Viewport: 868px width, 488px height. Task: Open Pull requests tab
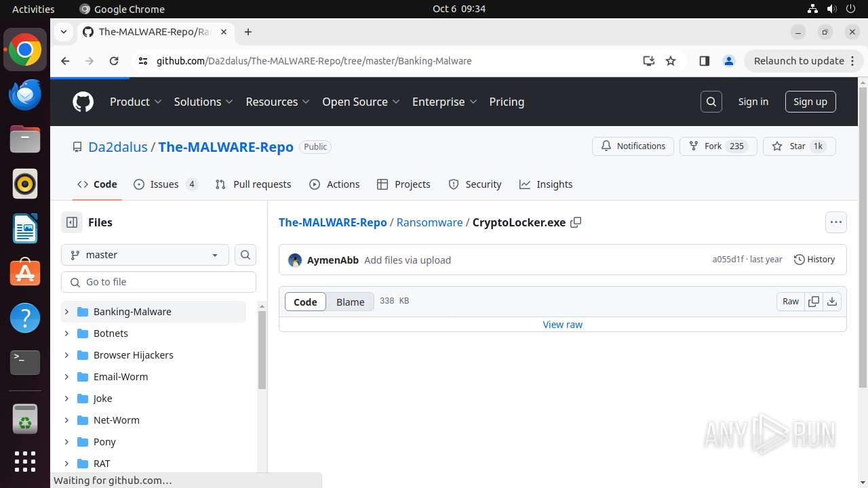[253, 184]
